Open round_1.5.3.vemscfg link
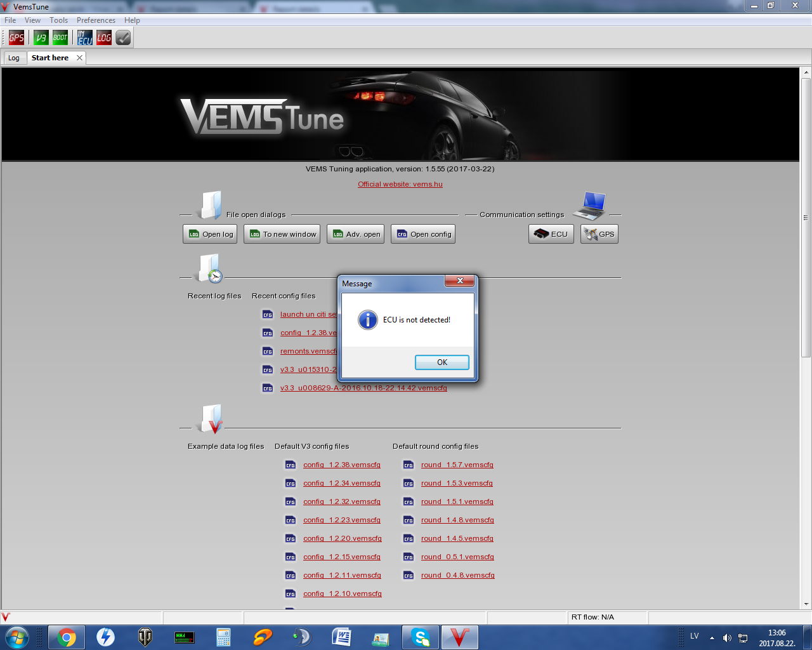812x650 pixels. [x=457, y=483]
